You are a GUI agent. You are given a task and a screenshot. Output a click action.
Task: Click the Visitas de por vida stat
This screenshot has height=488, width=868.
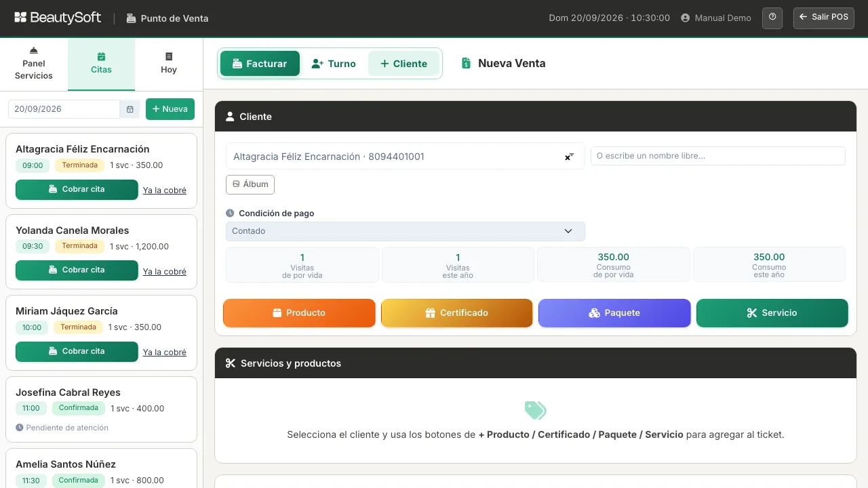pyautogui.click(x=302, y=264)
